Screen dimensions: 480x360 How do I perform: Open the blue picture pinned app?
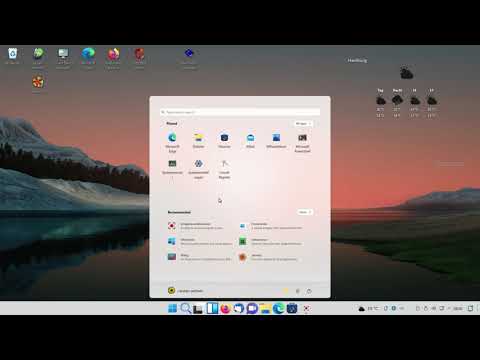point(276,140)
